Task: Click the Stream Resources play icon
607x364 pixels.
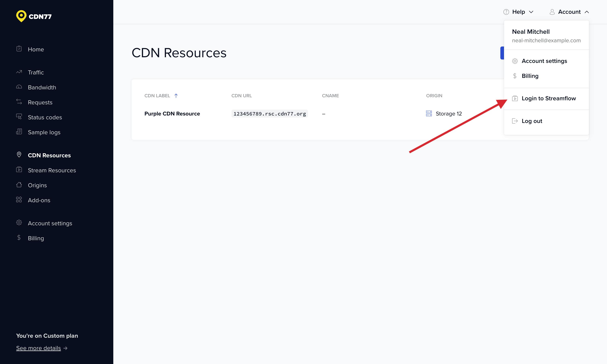Action: click(x=19, y=170)
